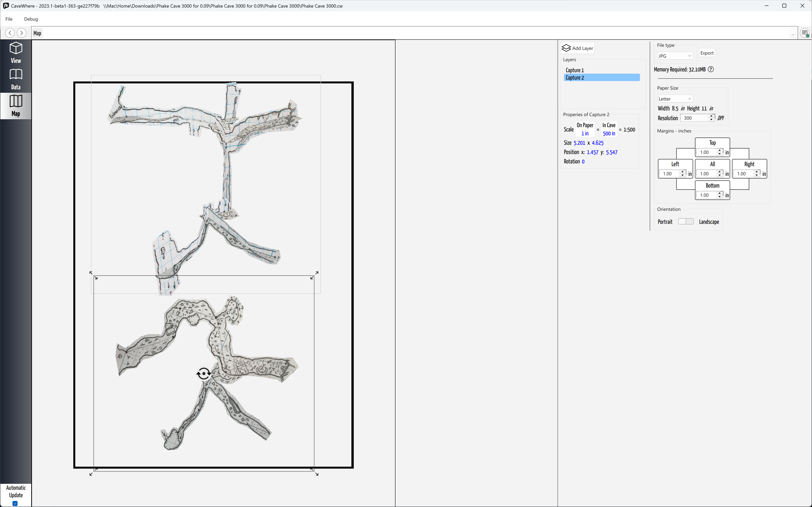The width and height of the screenshot is (812, 507).
Task: Decrease All margins with down arrow
Action: tap(720, 176)
